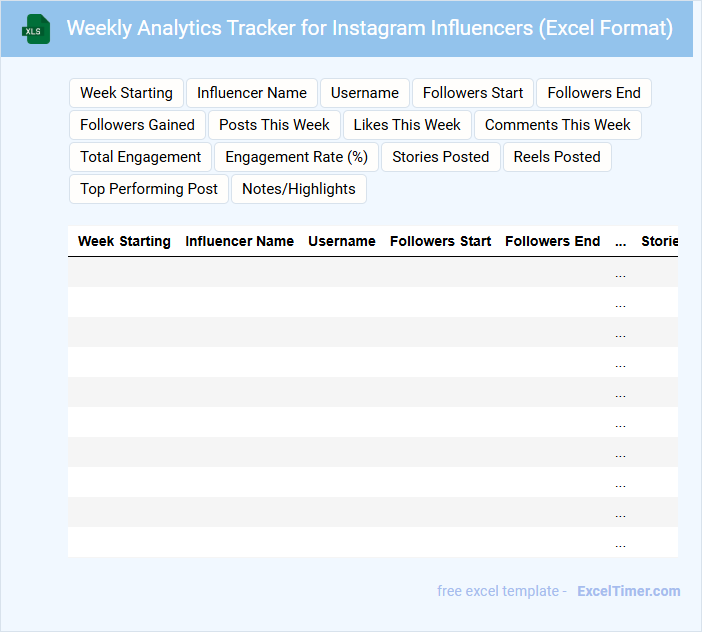Click the Followers Start table column header

point(441,241)
